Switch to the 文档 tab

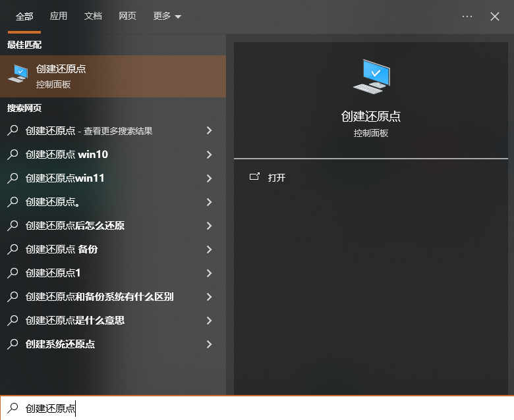[x=93, y=16]
